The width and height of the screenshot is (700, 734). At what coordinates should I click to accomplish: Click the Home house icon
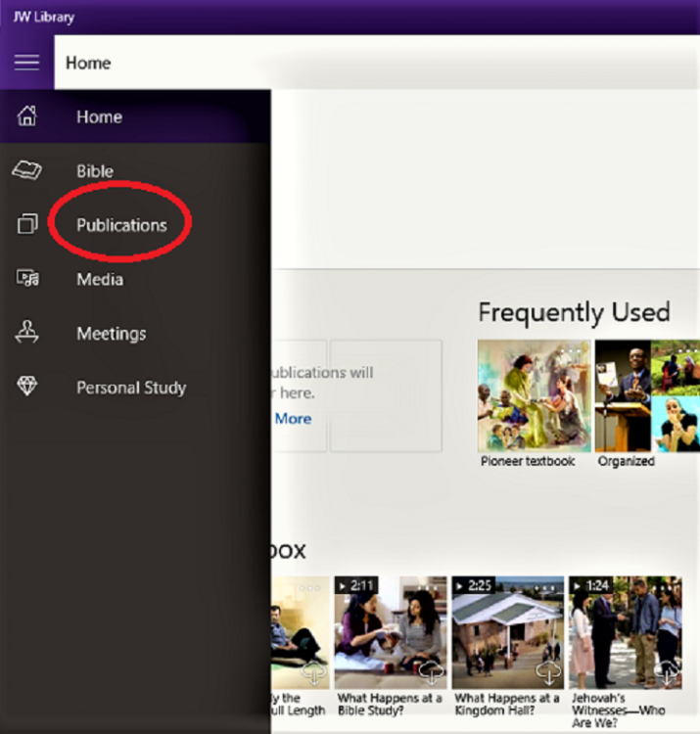26,115
